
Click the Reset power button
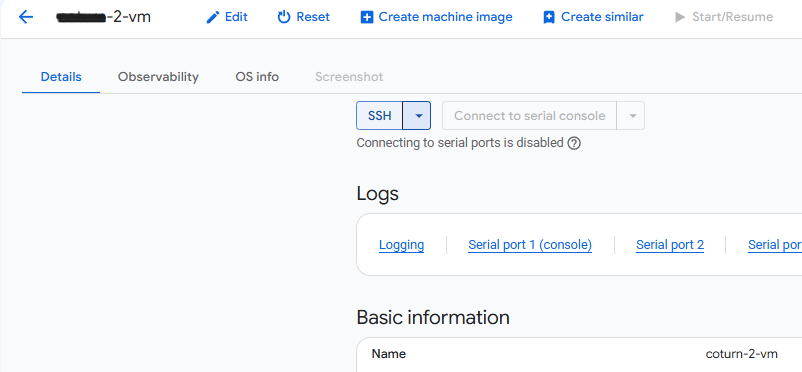pos(304,17)
